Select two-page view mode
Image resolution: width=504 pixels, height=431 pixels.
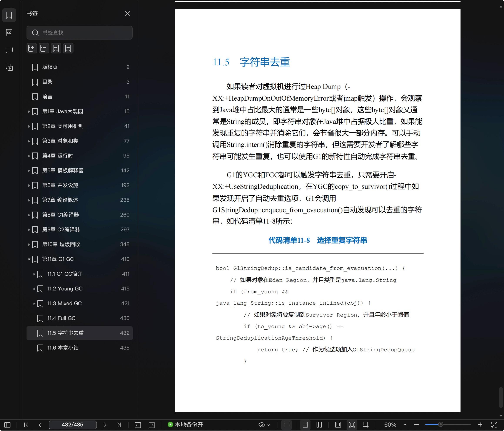[x=319, y=425]
